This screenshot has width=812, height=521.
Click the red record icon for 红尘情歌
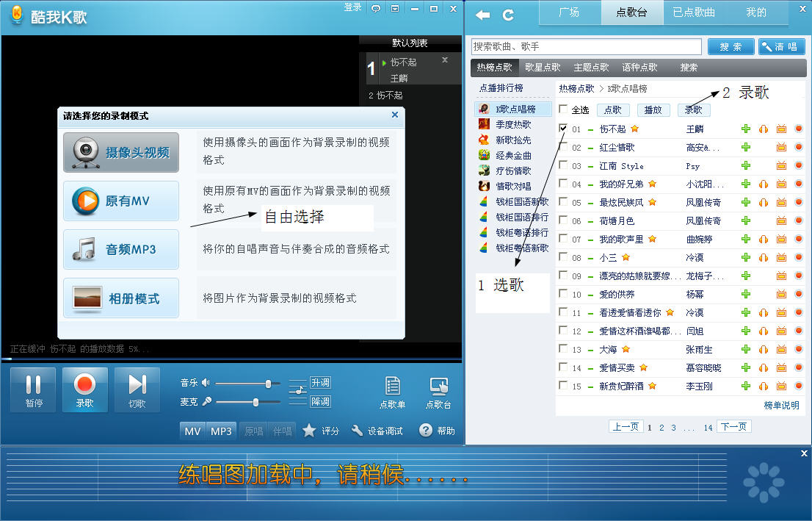click(799, 147)
